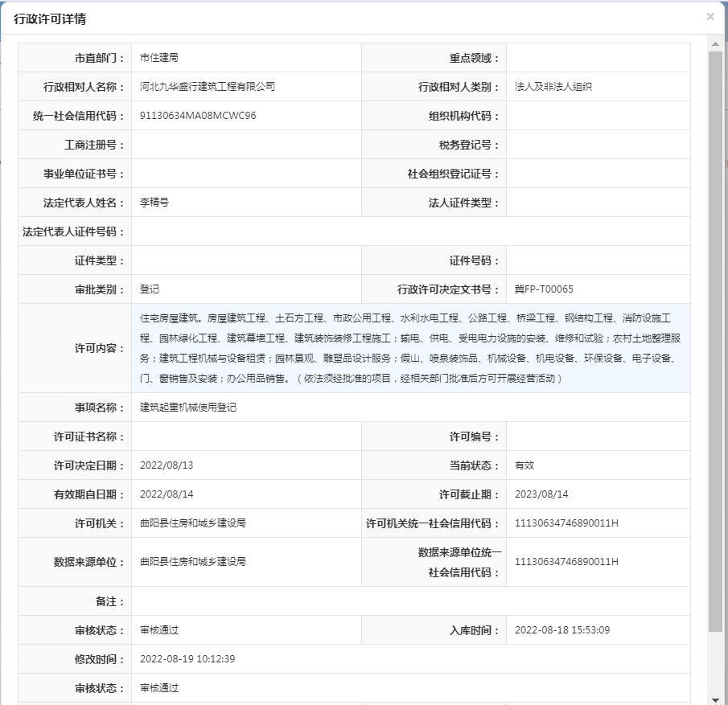Image resolution: width=728 pixels, height=705 pixels.
Task: Click the 法定代表人姓名 label
Action: pyautogui.click(x=84, y=203)
